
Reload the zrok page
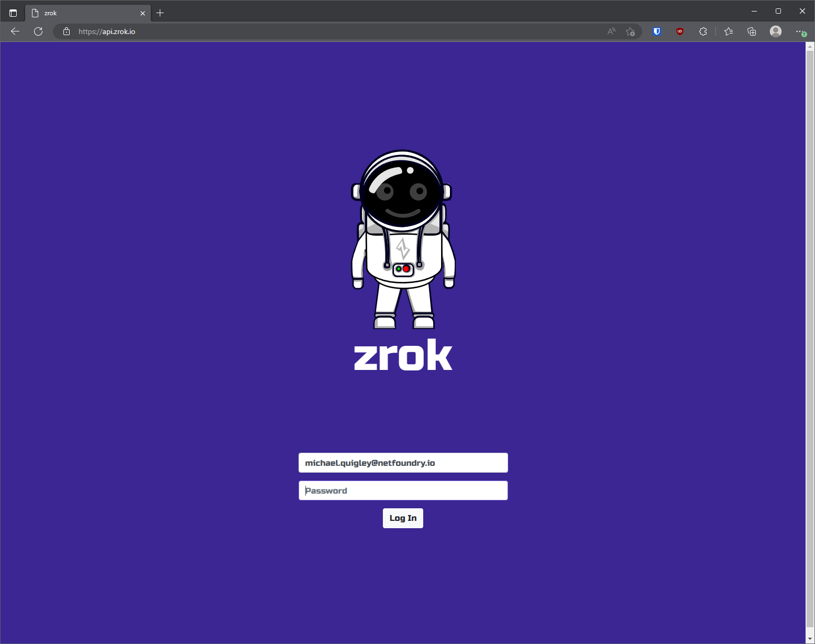(38, 31)
